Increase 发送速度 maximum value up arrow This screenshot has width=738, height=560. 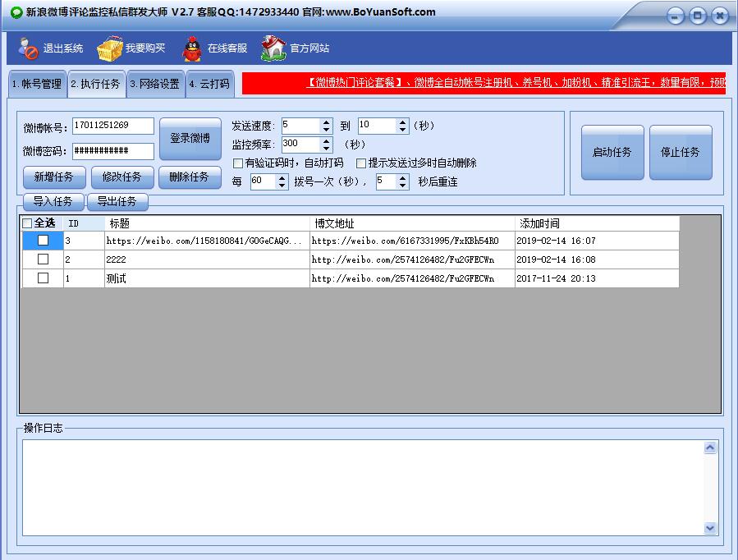402,122
